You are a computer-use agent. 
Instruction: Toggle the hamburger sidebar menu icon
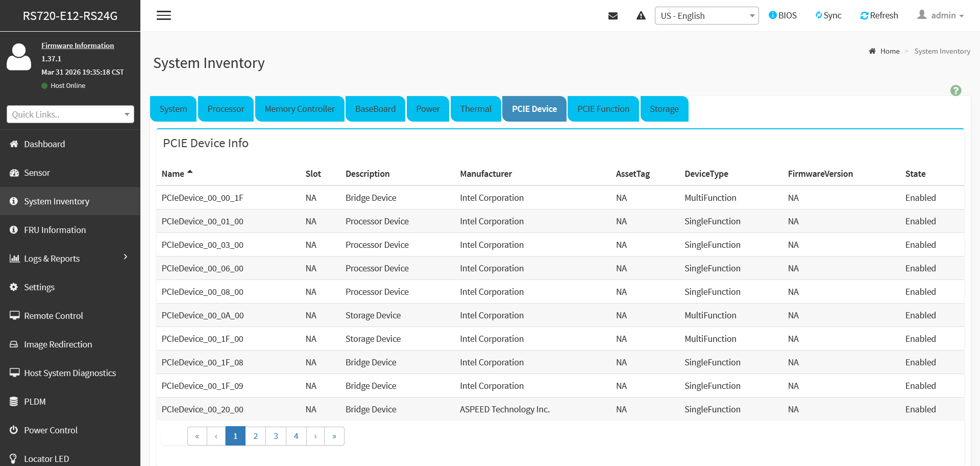point(164,15)
